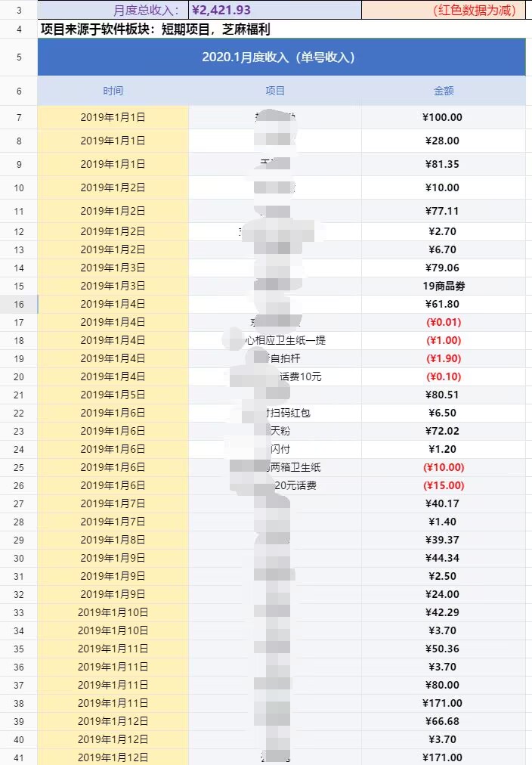The height and width of the screenshot is (765, 532).
Task: Select the (红色数据为减) note cell
Action: click(444, 10)
